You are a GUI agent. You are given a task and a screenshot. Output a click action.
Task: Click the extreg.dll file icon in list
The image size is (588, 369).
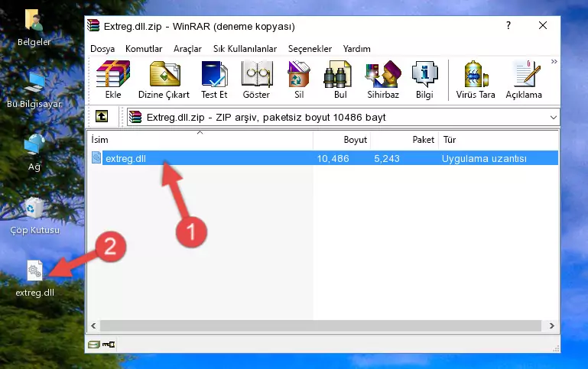tap(96, 157)
